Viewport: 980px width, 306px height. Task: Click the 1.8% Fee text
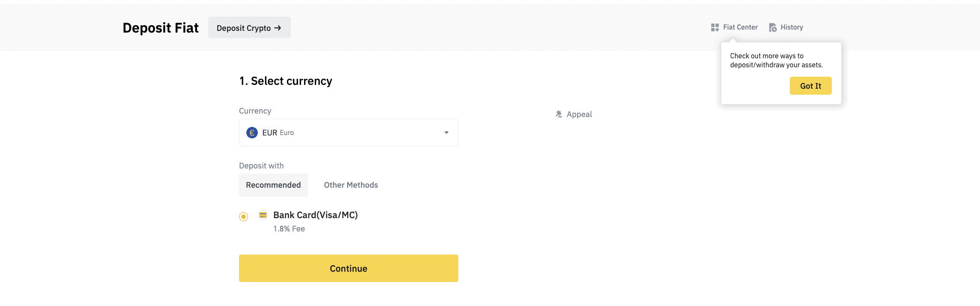pyautogui.click(x=289, y=229)
